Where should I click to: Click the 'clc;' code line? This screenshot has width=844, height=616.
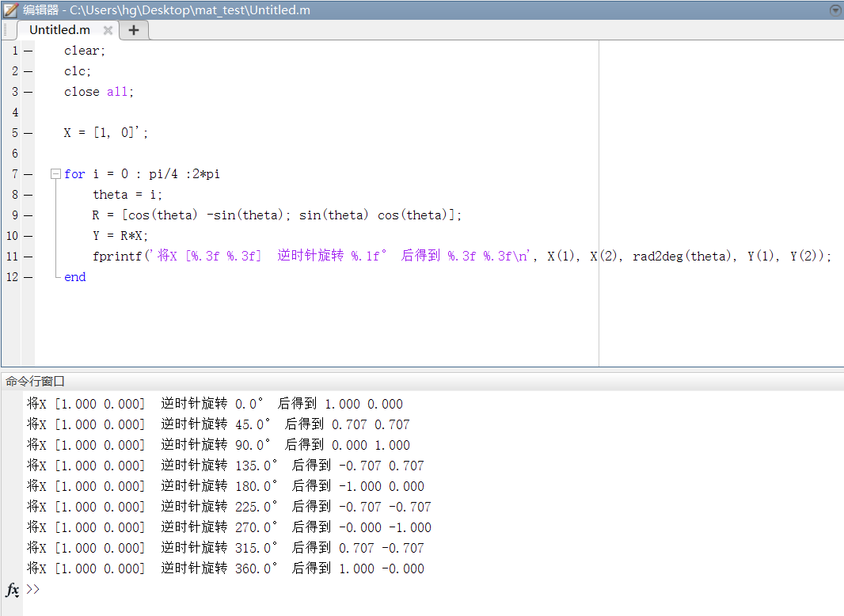point(78,71)
